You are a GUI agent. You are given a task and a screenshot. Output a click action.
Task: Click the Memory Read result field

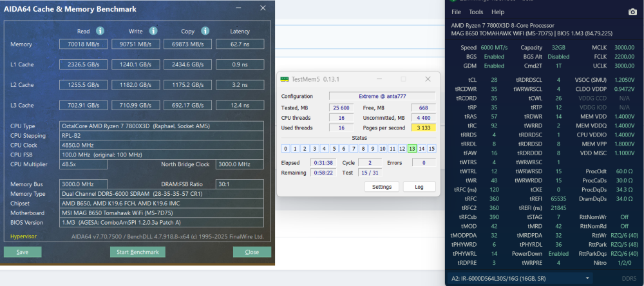[x=82, y=44]
